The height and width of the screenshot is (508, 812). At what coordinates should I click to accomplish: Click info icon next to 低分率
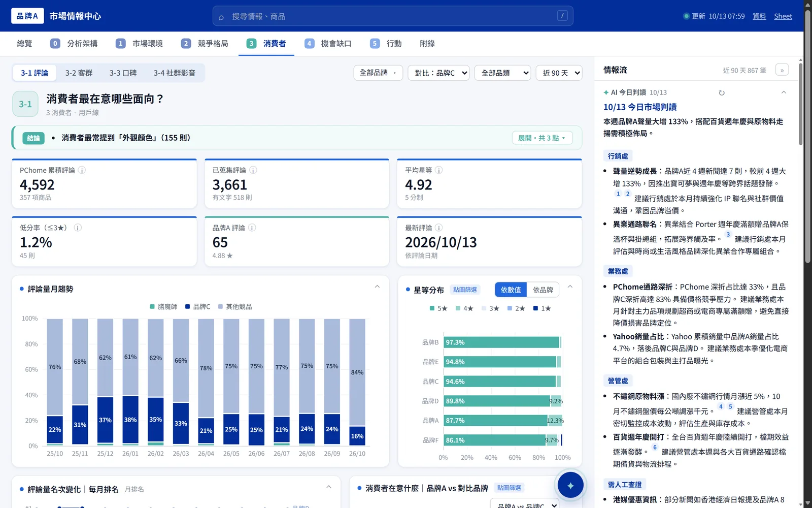pos(78,228)
